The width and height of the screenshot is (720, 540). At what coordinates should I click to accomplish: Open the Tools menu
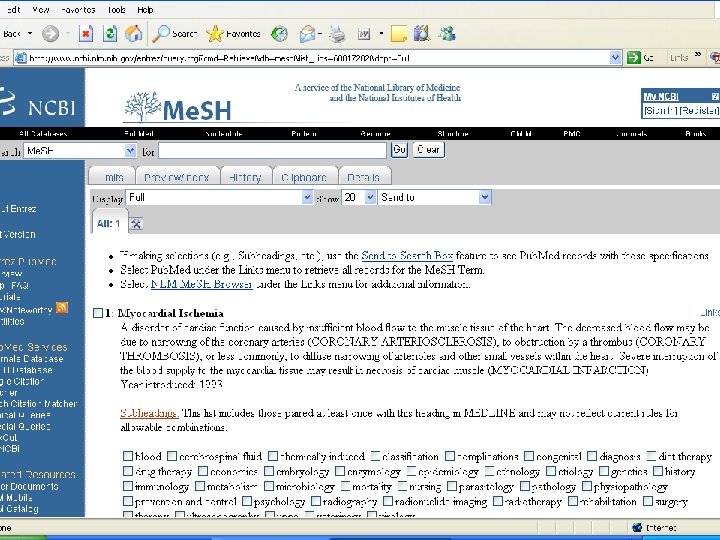[117, 10]
